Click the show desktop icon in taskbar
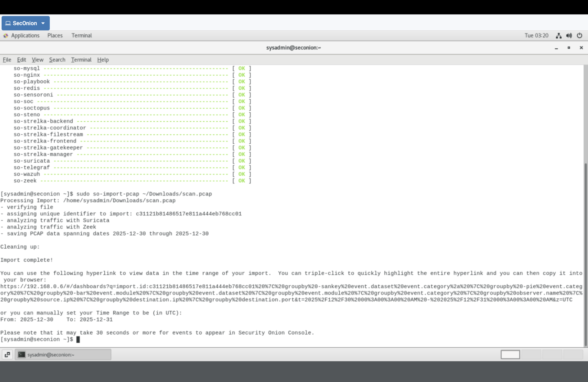The width and height of the screenshot is (588, 382). (7, 355)
